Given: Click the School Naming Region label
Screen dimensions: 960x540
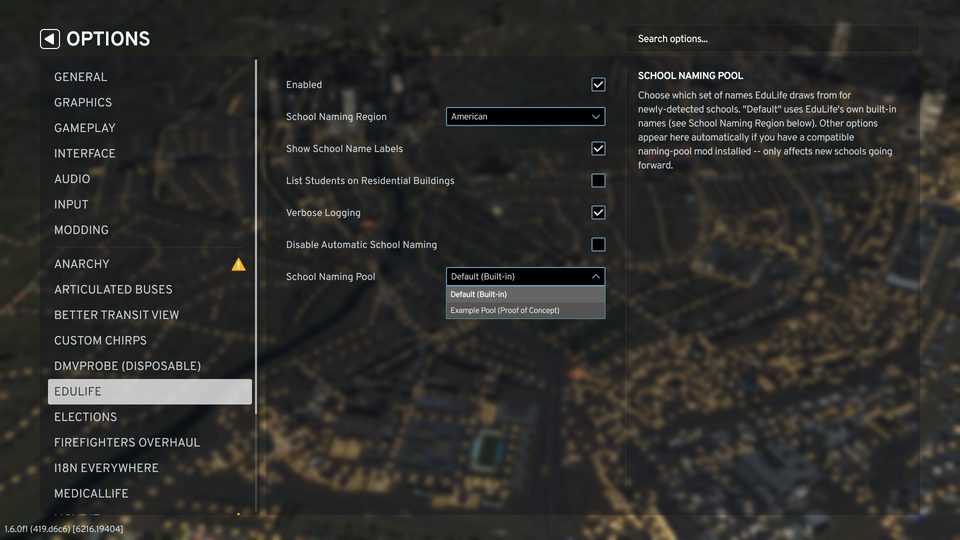Looking at the screenshot, I should (336, 116).
